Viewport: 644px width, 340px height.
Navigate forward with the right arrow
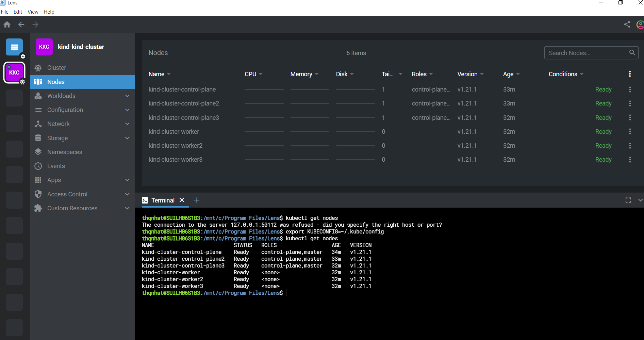point(35,25)
